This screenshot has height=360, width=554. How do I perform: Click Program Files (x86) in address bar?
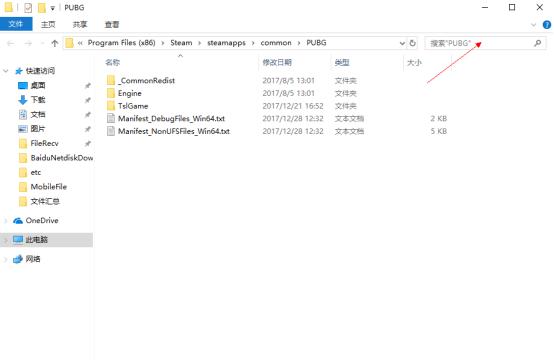121,43
